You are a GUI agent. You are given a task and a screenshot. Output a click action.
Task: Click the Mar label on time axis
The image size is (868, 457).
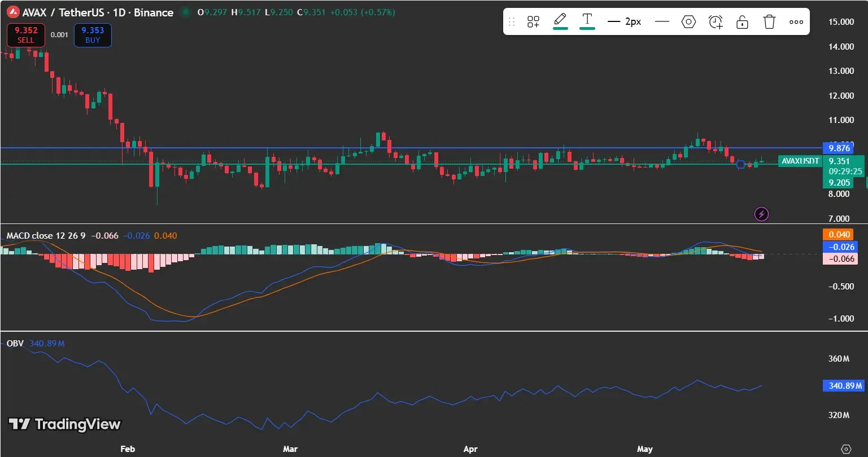290,449
